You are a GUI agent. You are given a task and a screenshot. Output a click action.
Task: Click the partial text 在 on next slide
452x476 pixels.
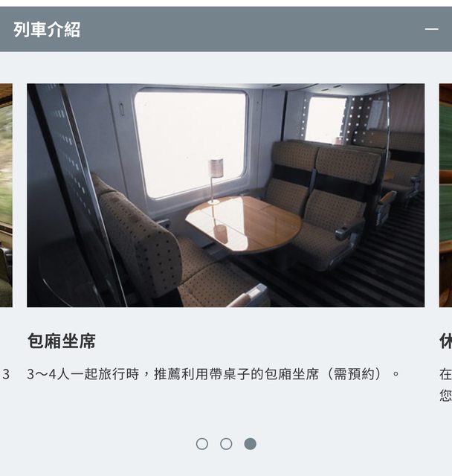pyautogui.click(x=445, y=374)
